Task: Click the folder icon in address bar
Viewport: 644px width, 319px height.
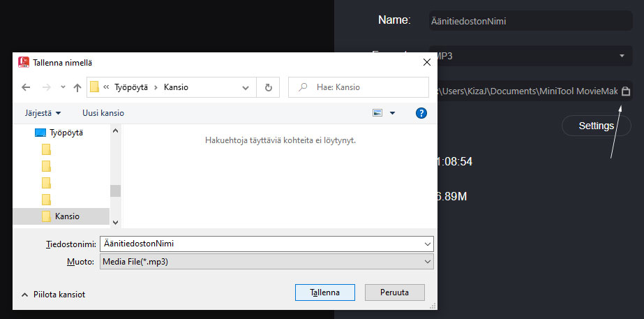Action: (x=94, y=87)
